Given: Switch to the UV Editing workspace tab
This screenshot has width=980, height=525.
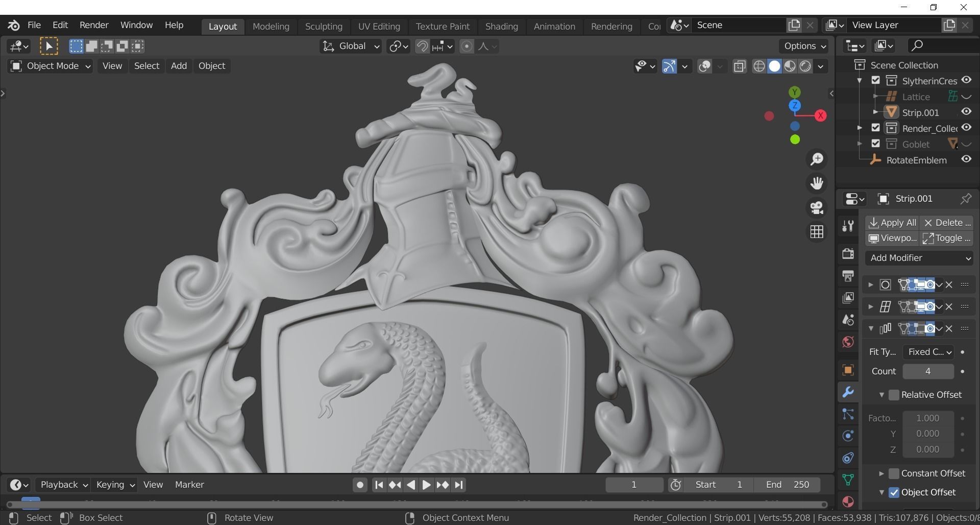Looking at the screenshot, I should tap(379, 26).
